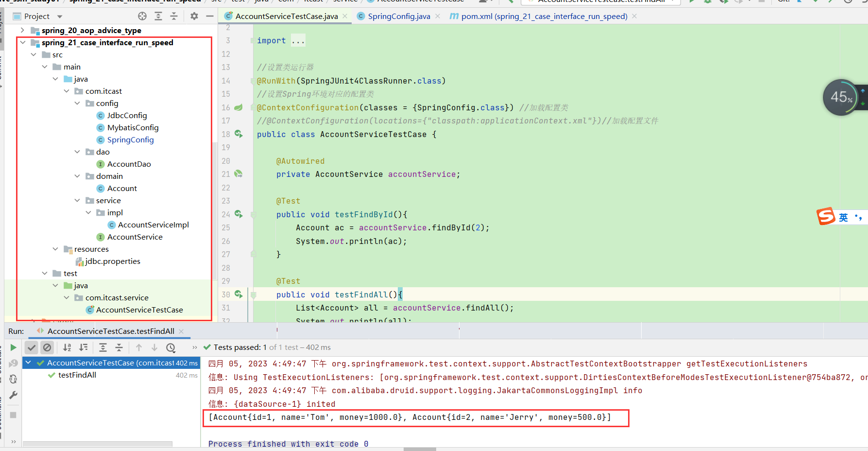Expand the spring_20_aop_advice_type module
868x451 pixels.
(x=22, y=30)
